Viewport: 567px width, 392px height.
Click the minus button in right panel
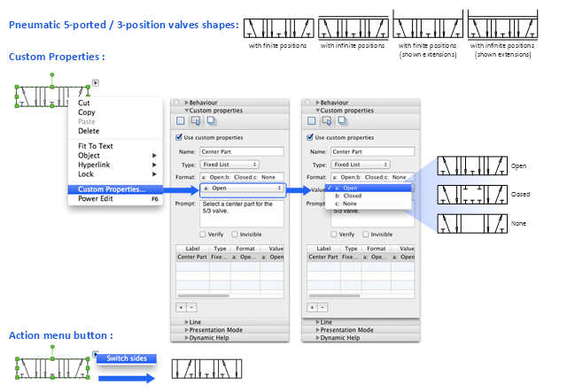pos(322,307)
